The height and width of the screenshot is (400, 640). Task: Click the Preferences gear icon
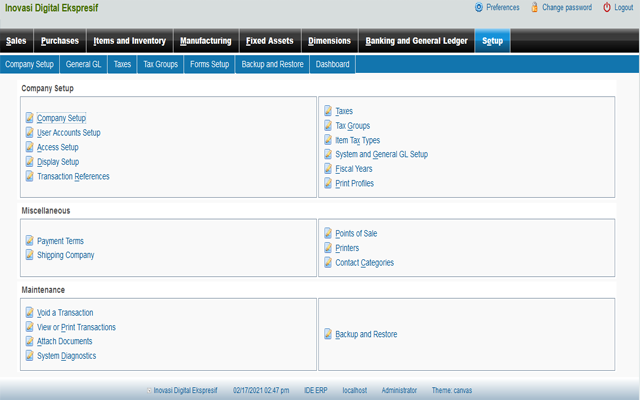click(479, 7)
